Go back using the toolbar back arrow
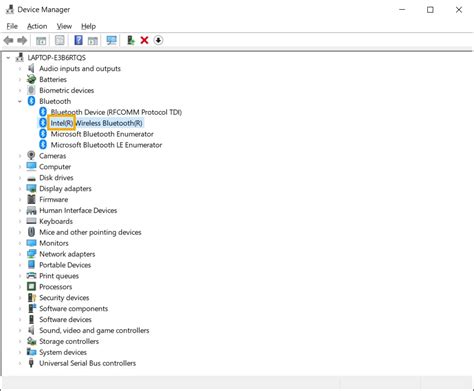474x391 pixels. (x=8, y=41)
